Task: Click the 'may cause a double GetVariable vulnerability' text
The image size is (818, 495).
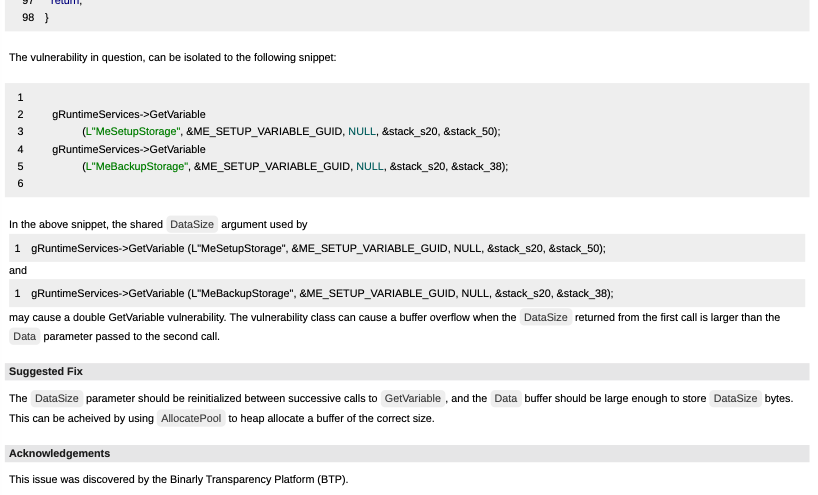Action: pos(118,317)
